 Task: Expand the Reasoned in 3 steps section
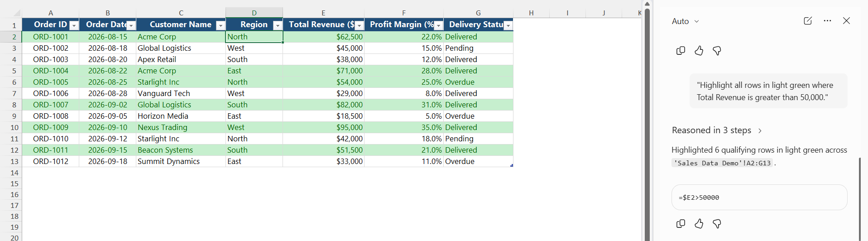[x=717, y=130]
